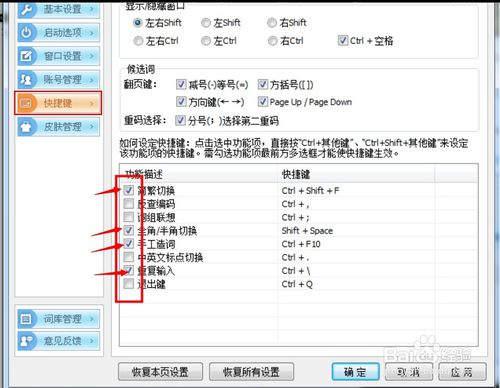Screen dimensions: 500x388
Task: Enable the 词组联想 shortcut checkbox
Action: 129,217
